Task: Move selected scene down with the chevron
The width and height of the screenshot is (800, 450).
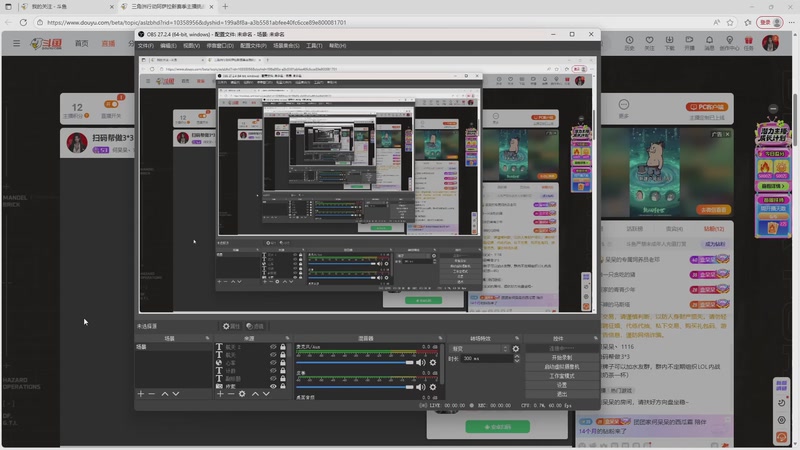Action: click(176, 394)
